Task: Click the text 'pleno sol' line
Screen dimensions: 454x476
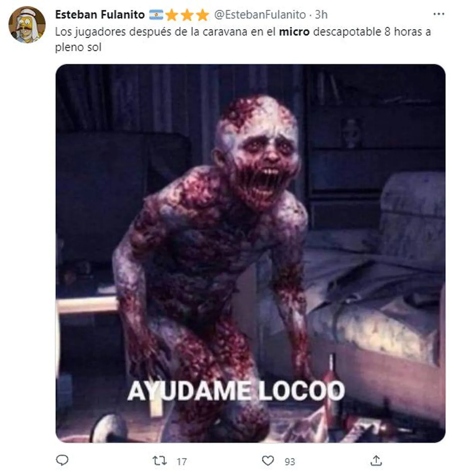Action: [78, 48]
